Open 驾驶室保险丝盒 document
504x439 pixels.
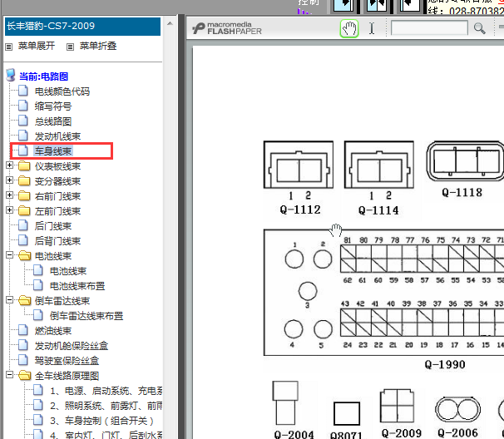(x=67, y=361)
